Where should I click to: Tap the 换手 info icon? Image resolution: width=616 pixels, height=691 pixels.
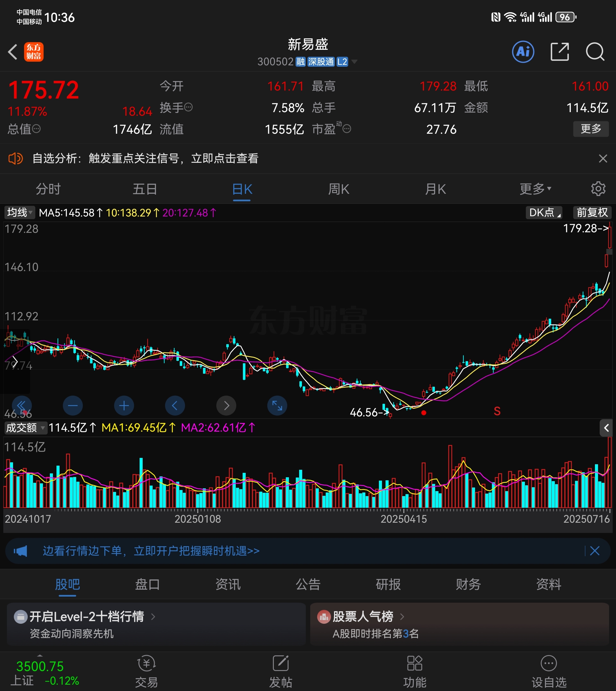[188, 107]
